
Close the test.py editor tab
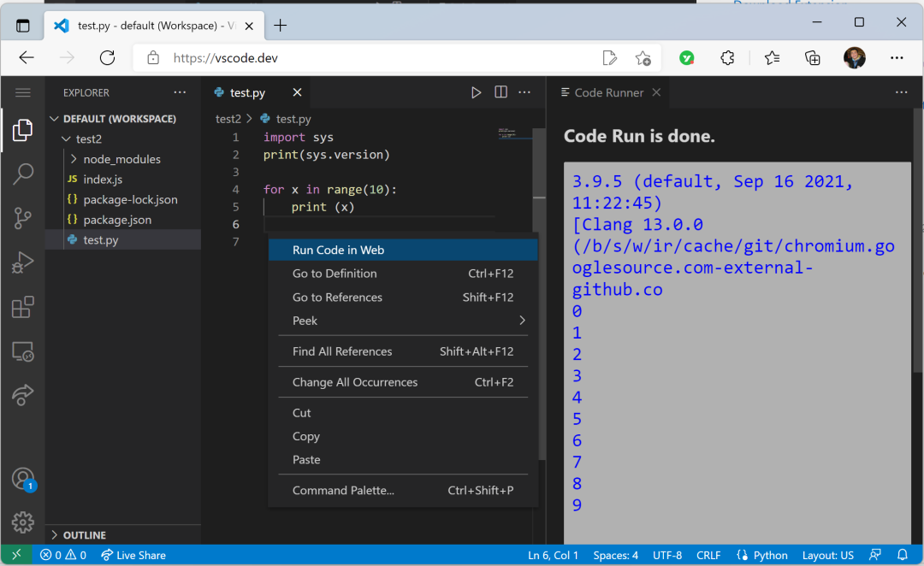point(297,92)
